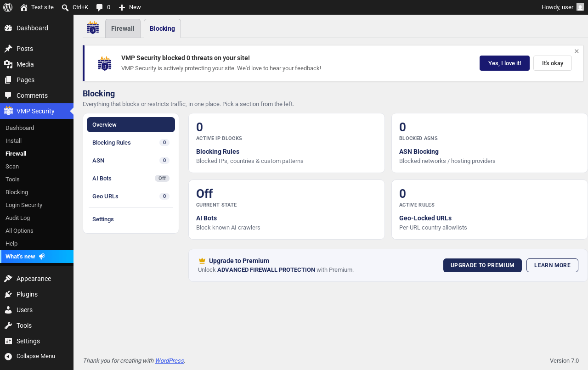Click the VMP logo in feedback notice
Image resolution: width=588 pixels, height=370 pixels.
click(x=105, y=63)
